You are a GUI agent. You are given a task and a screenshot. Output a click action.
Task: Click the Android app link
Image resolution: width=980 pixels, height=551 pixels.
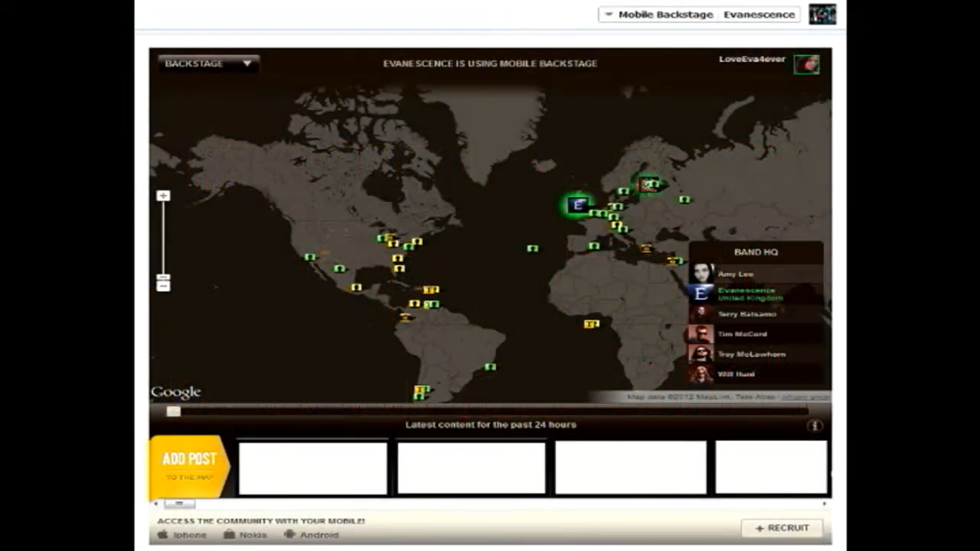[311, 535]
